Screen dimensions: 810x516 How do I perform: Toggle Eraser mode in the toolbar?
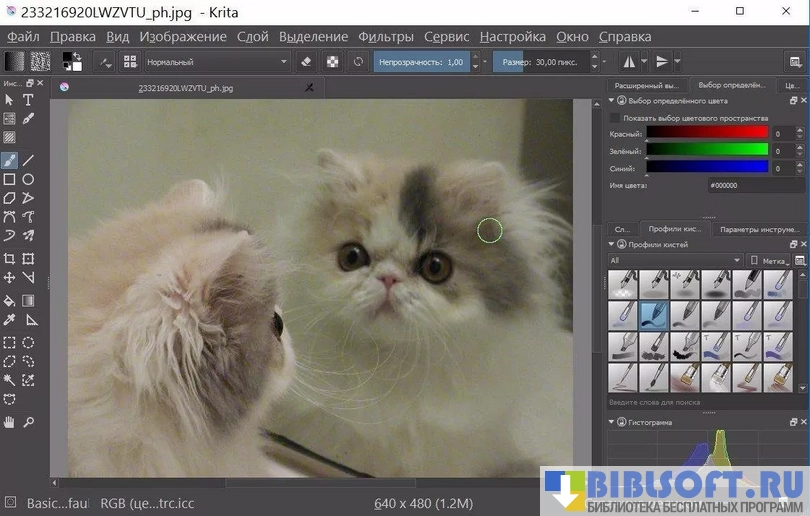click(x=307, y=62)
